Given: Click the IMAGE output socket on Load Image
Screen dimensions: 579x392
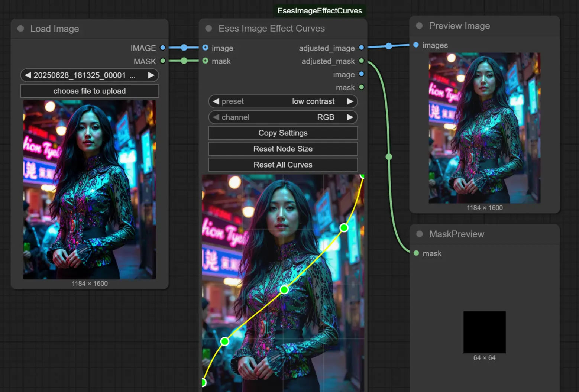Looking at the screenshot, I should [162, 48].
